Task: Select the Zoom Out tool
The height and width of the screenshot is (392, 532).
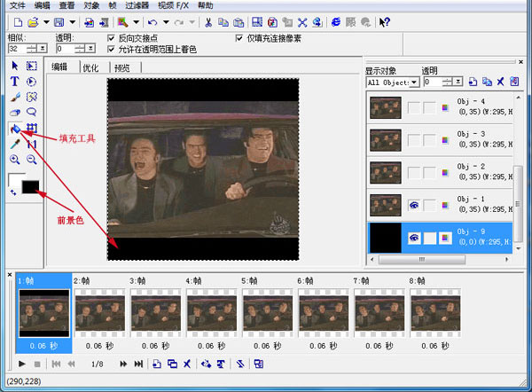Action: (32, 159)
